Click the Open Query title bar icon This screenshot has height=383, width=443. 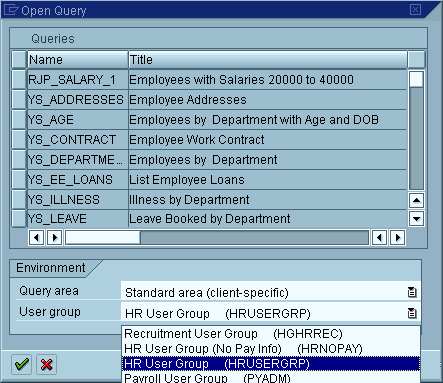[x=10, y=10]
